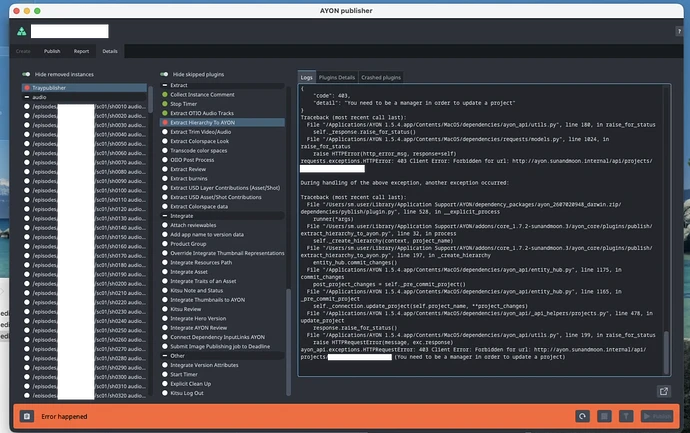Collapse the Extract plugin group

(x=165, y=85)
